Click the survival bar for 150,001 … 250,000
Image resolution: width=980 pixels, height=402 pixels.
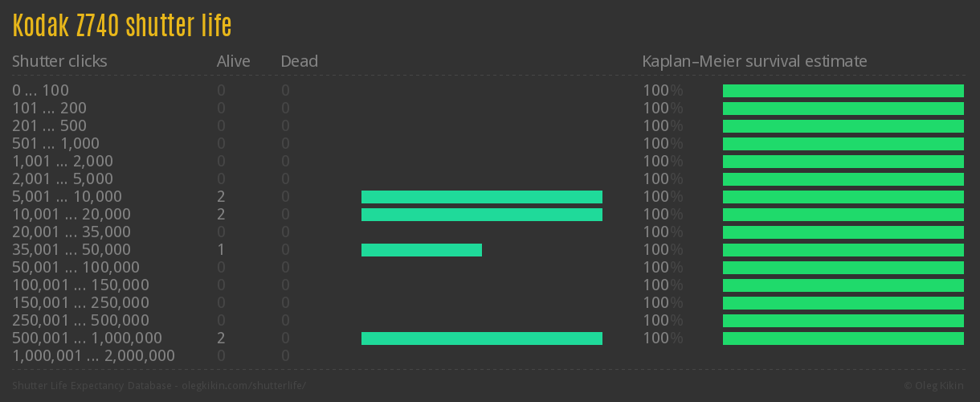[843, 303]
